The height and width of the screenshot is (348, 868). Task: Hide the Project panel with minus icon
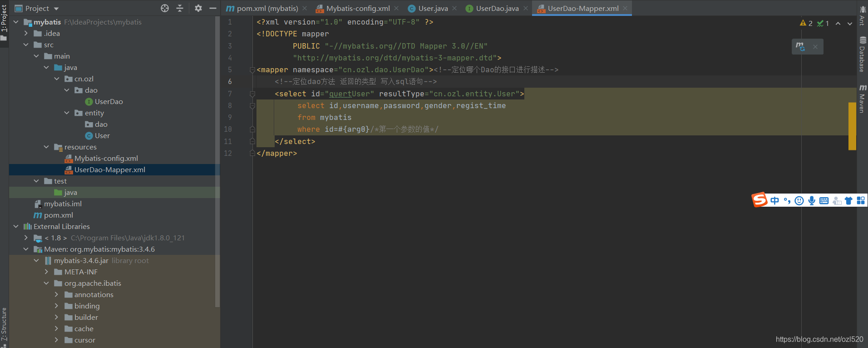212,8
